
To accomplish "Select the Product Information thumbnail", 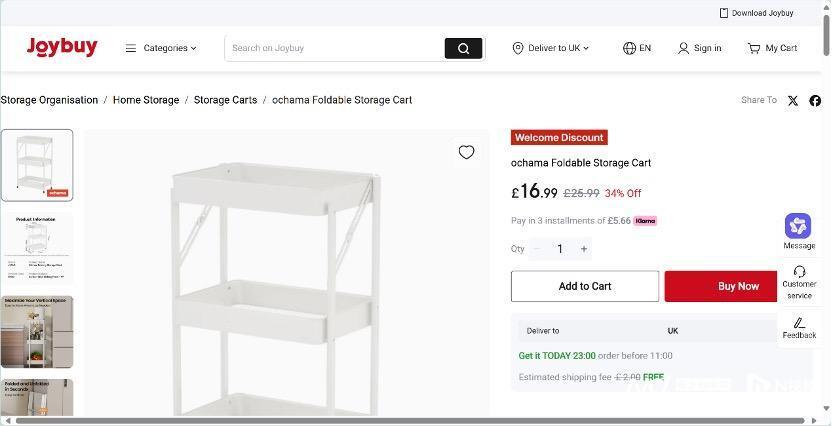I will (x=37, y=248).
